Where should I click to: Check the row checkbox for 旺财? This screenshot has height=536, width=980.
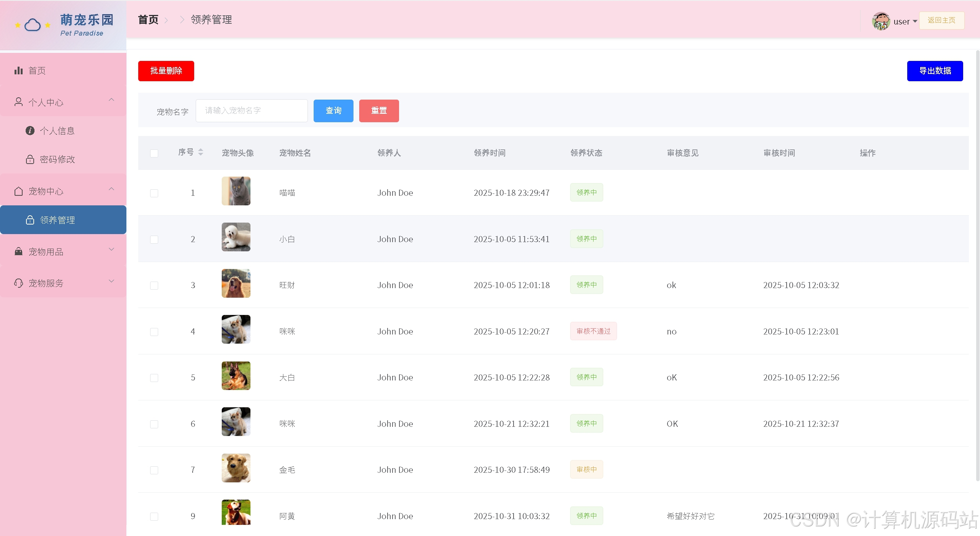(x=154, y=285)
